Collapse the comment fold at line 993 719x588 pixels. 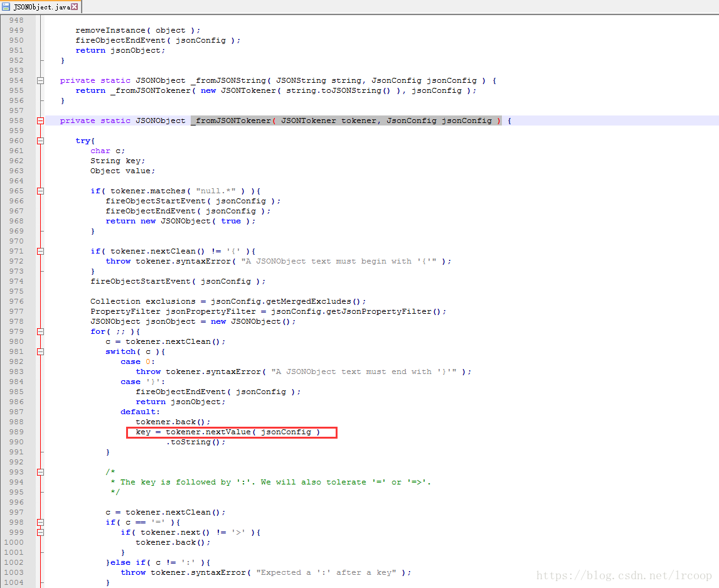40,472
